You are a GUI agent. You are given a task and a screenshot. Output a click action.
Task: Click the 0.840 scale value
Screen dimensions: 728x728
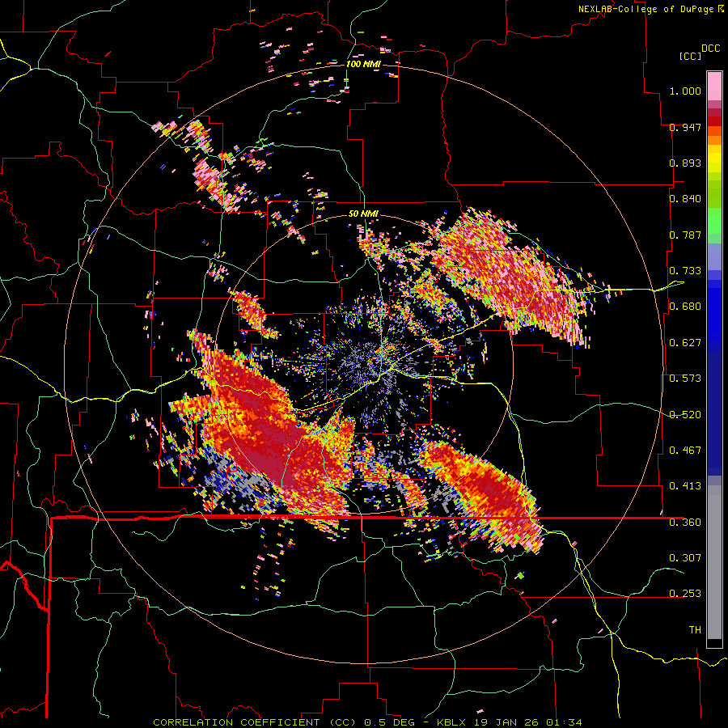685,199
